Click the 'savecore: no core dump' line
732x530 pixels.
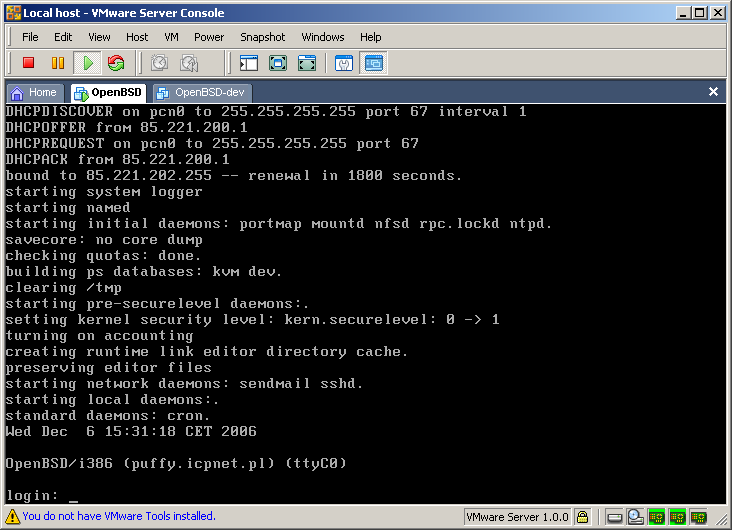[x=104, y=240]
